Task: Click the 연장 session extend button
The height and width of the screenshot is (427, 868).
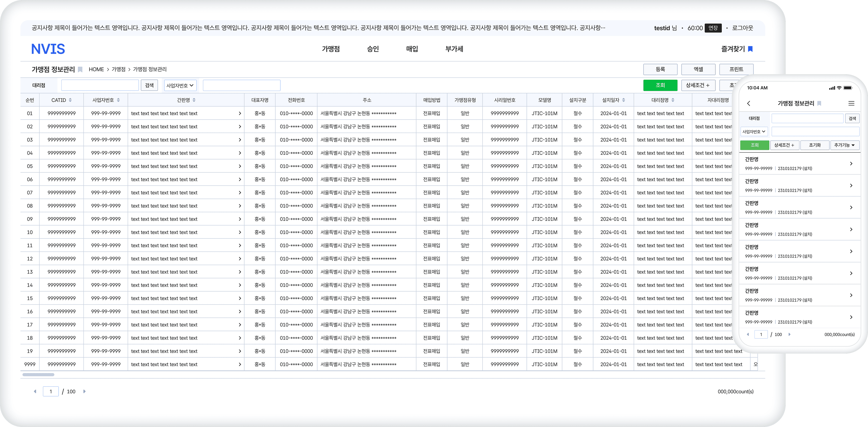Action: (x=713, y=28)
